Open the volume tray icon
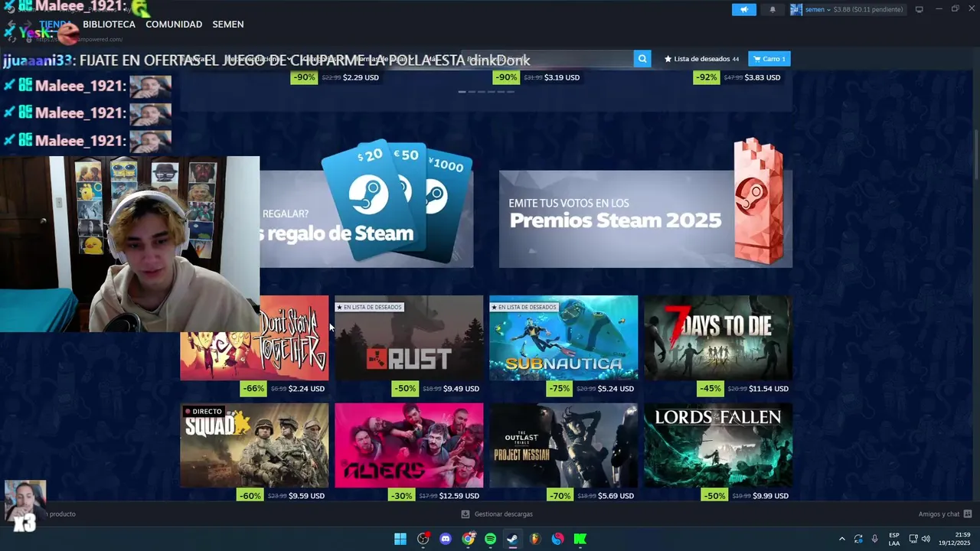This screenshot has height=551, width=980. point(926,539)
